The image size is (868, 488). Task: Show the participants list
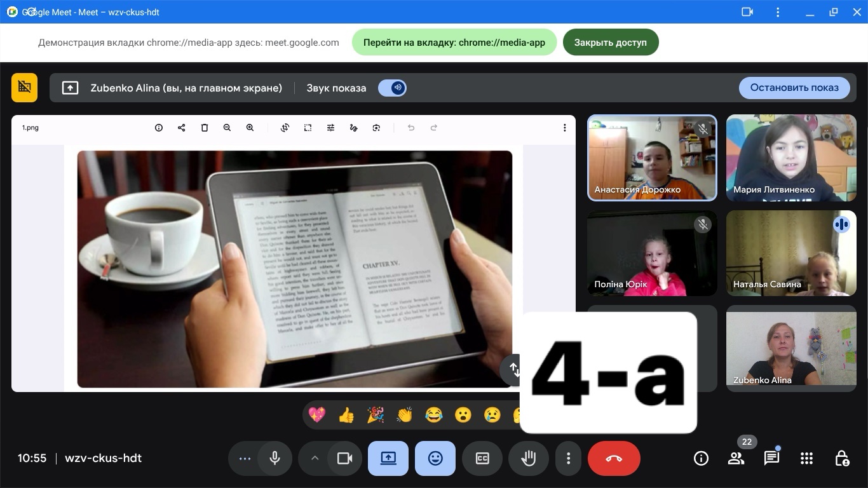[736, 458]
